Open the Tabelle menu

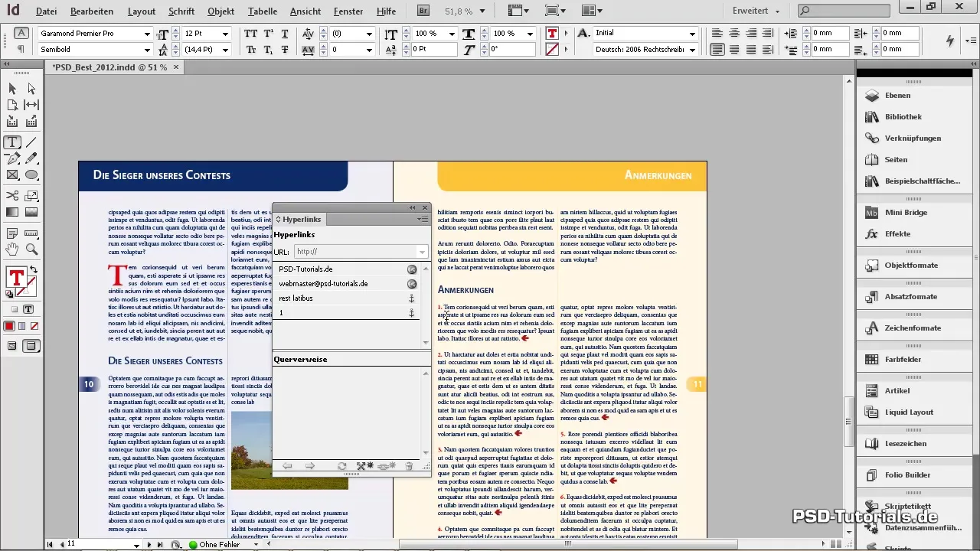click(263, 11)
